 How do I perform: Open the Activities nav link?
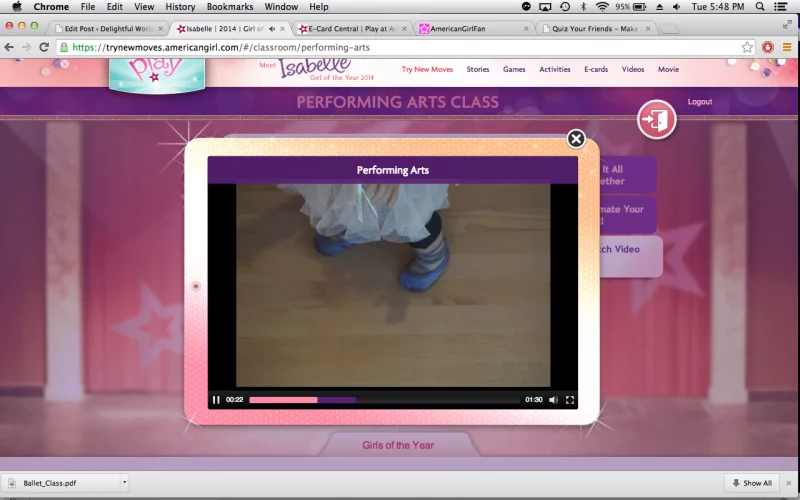pyautogui.click(x=555, y=69)
